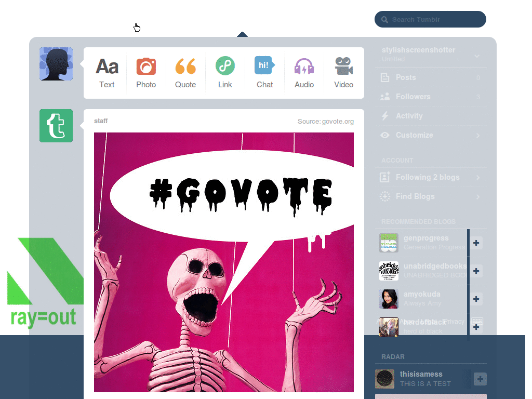The image size is (532, 399).
Task: Follow amyokuda with its plus button
Action: [476, 299]
